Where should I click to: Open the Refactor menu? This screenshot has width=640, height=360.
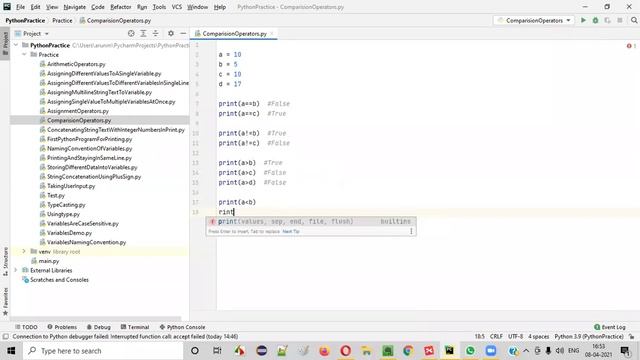[x=121, y=7]
